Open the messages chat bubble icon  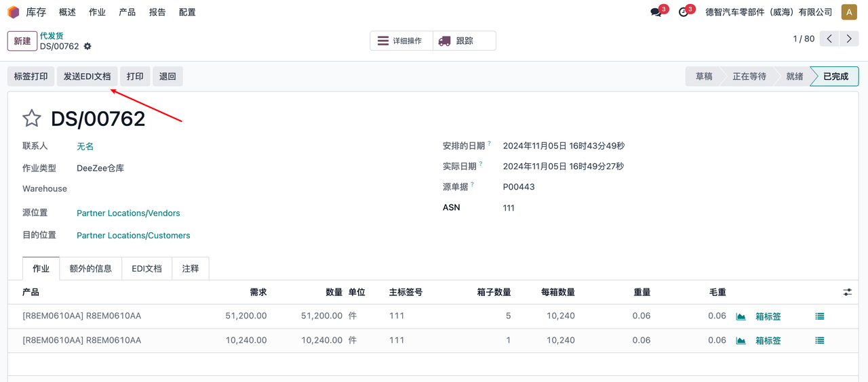tap(656, 12)
